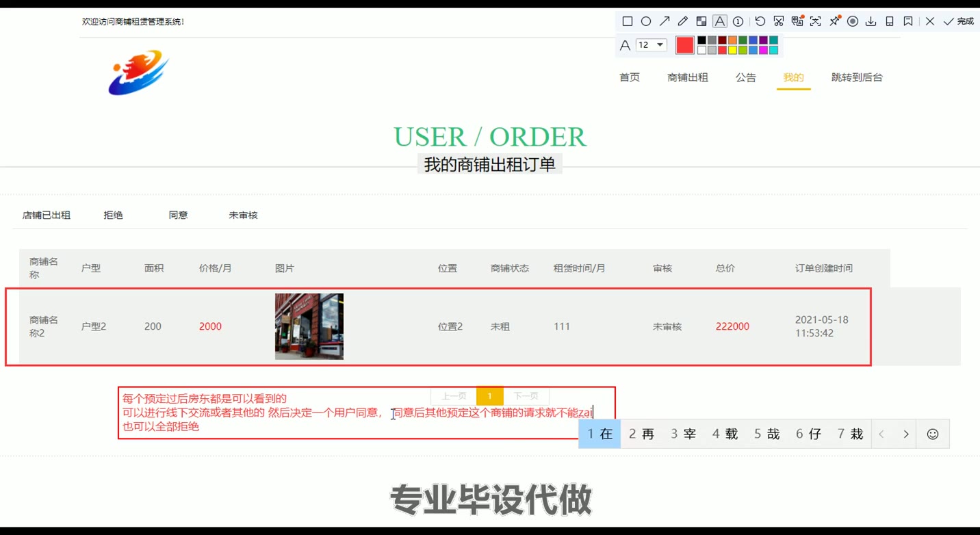Click the scissors long-screenshot icon
Image resolution: width=980 pixels, height=535 pixels.
(x=779, y=21)
